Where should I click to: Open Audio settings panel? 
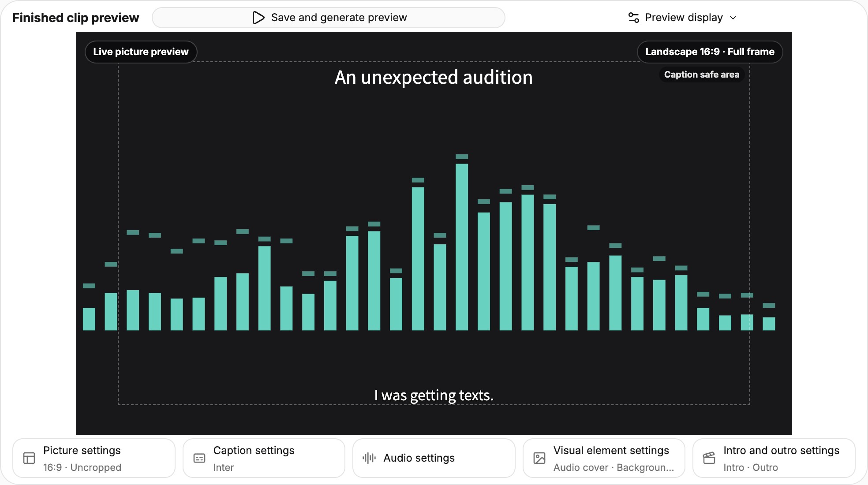coord(434,458)
